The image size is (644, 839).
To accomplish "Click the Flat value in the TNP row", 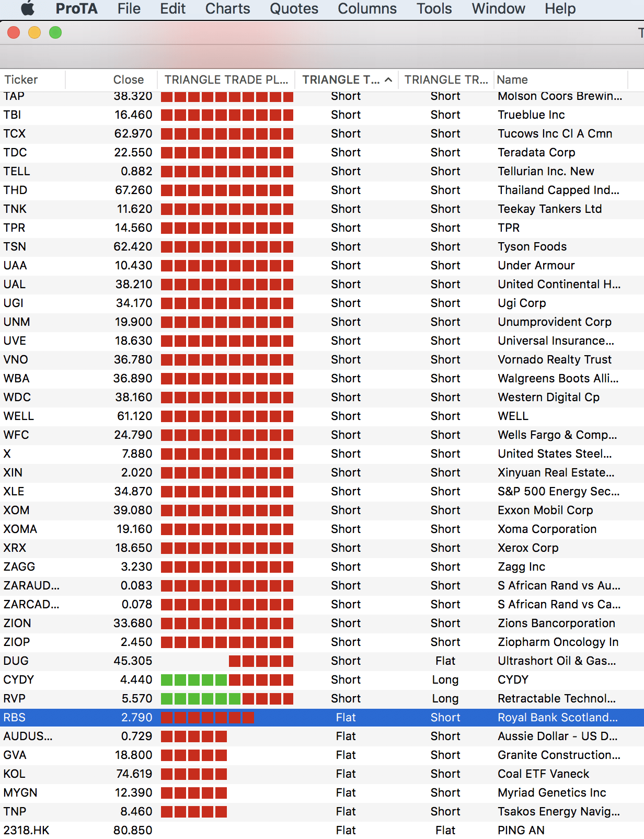I will 346,812.
